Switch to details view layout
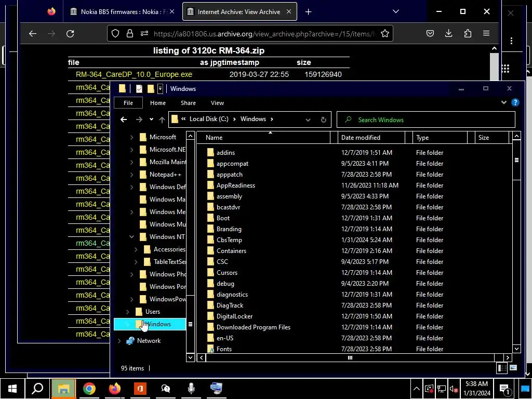532x399 pixels. click(502, 368)
